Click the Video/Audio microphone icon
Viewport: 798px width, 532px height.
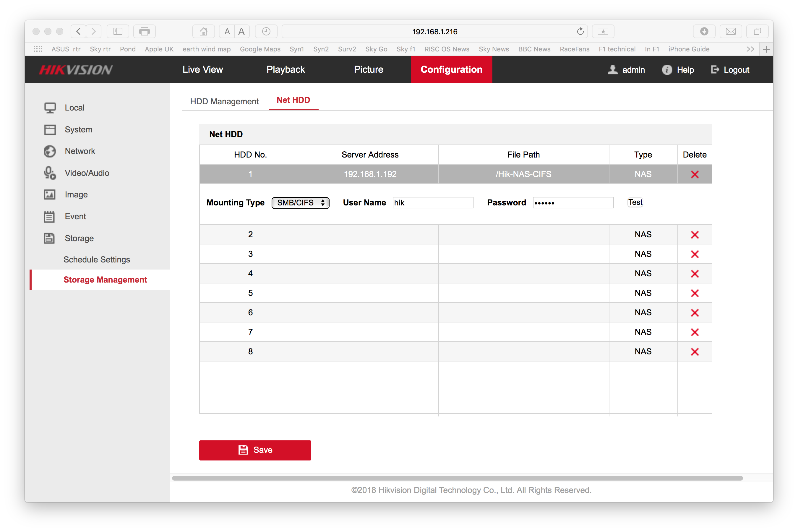[x=50, y=173]
